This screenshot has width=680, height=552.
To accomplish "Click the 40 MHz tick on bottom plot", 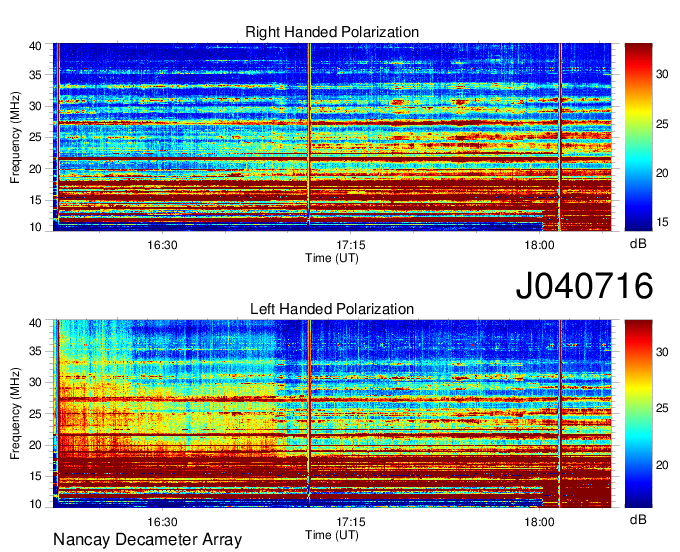I will (x=35, y=323).
